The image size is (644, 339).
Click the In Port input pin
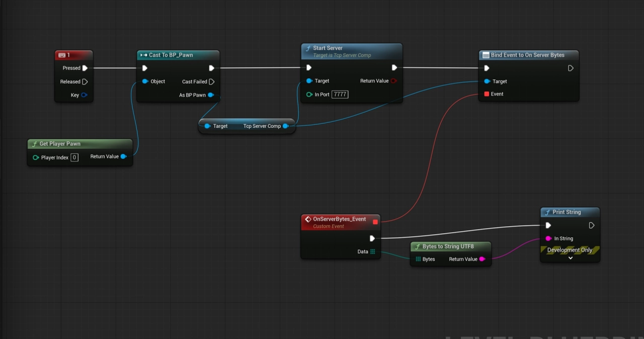[x=309, y=95]
